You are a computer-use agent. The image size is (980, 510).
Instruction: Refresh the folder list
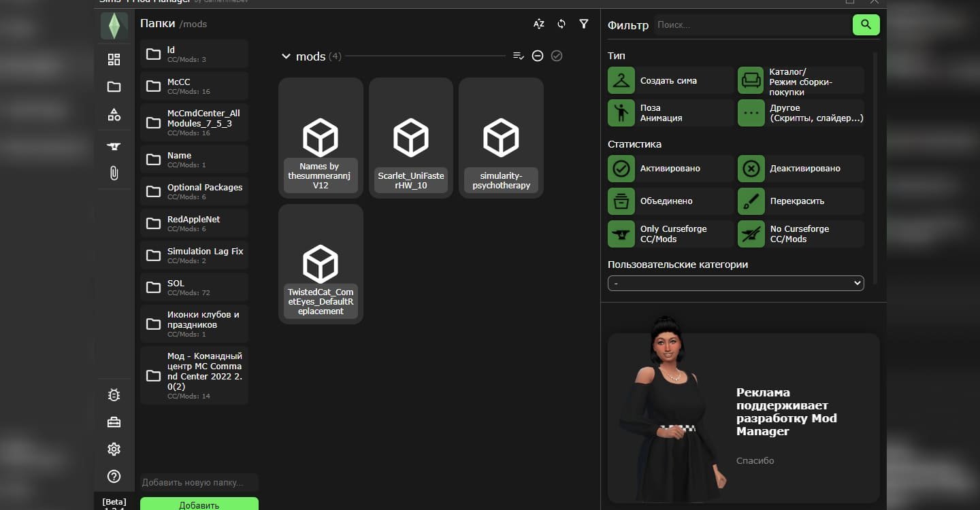tap(561, 24)
